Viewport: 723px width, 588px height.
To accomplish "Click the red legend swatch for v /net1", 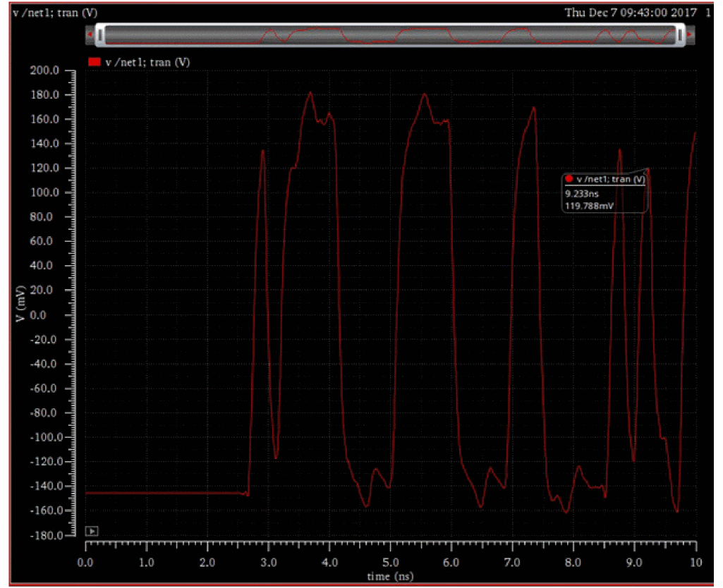I will (x=94, y=62).
